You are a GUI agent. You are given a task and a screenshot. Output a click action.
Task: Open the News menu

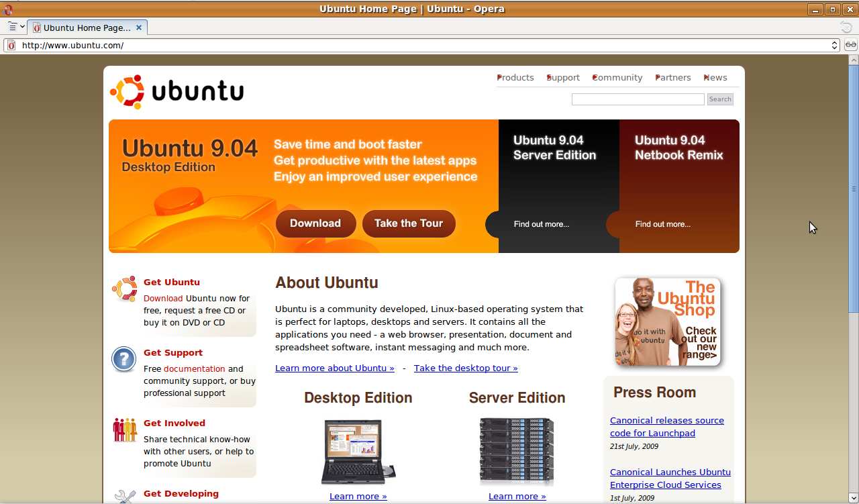pos(715,78)
